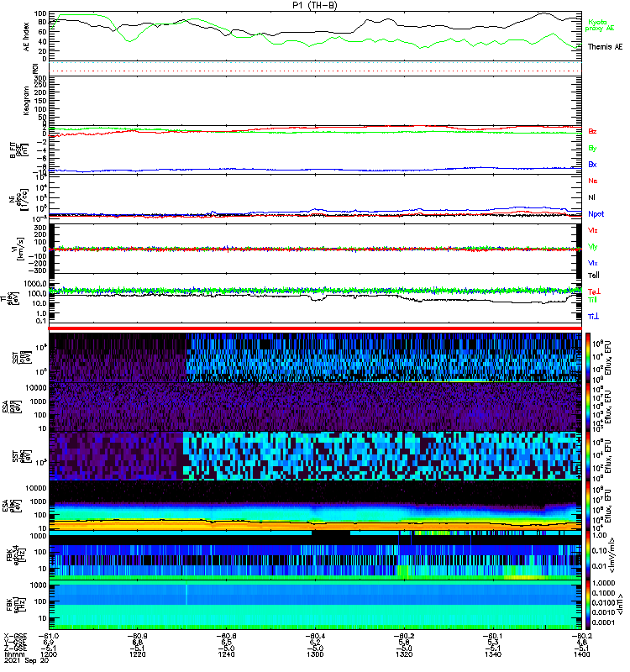Image resolution: width=630 pixels, height=672 pixels.
Task: Click the green By legend label
Action: (x=592, y=149)
